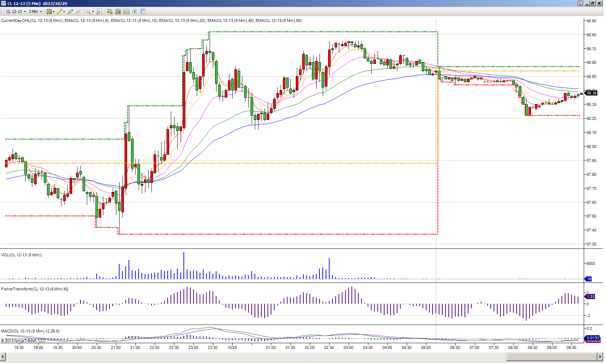Click the volume value marker 18
Viewport: 606px width, 364px height.
(589, 279)
